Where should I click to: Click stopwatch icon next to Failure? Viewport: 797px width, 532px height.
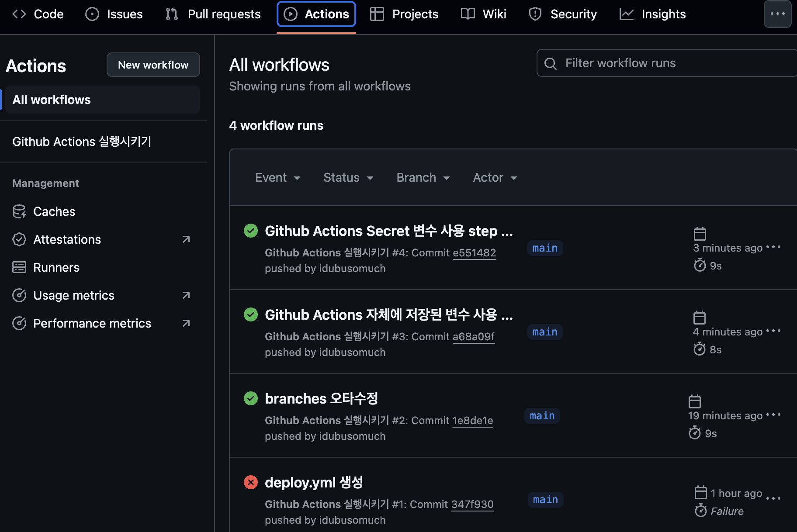[701, 511]
